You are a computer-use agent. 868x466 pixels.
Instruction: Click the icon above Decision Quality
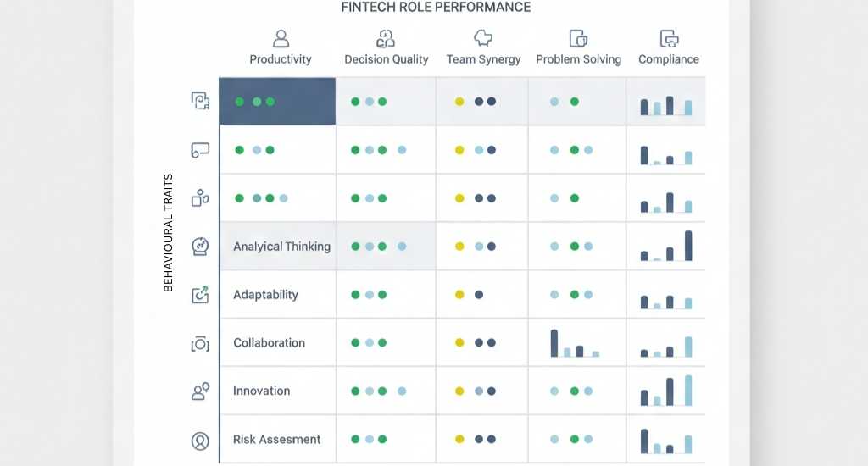386,38
